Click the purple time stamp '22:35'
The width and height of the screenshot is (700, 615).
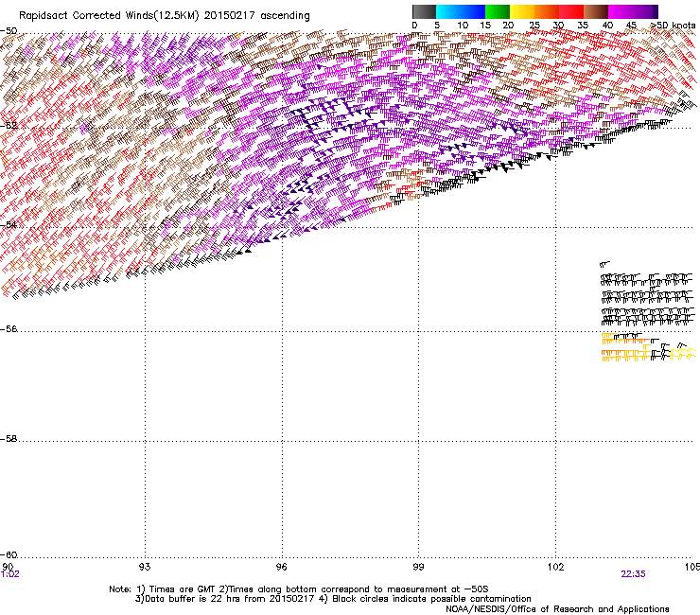pyautogui.click(x=633, y=574)
